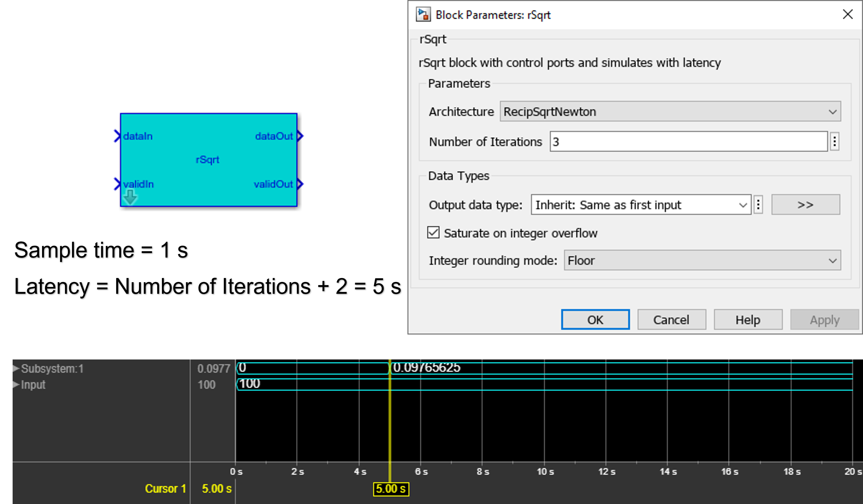The image size is (863, 504).
Task: Uncheck Saturate on integer overflow
Action: tap(433, 233)
